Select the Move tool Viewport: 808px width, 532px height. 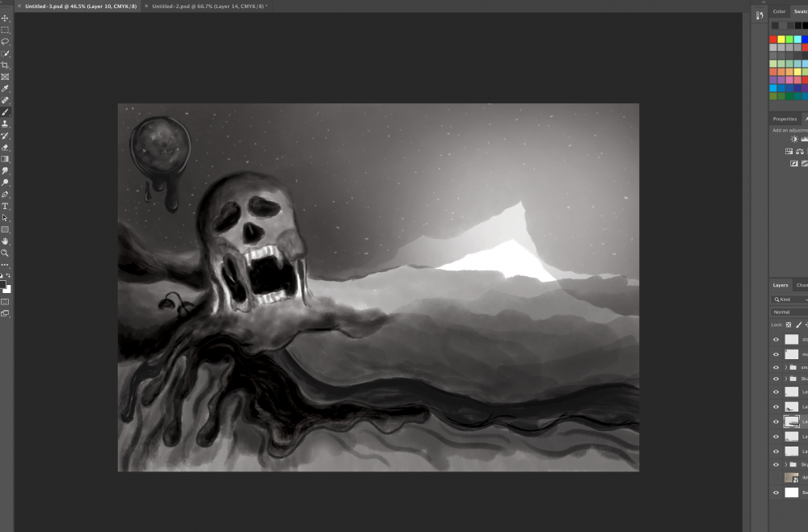pos(5,18)
